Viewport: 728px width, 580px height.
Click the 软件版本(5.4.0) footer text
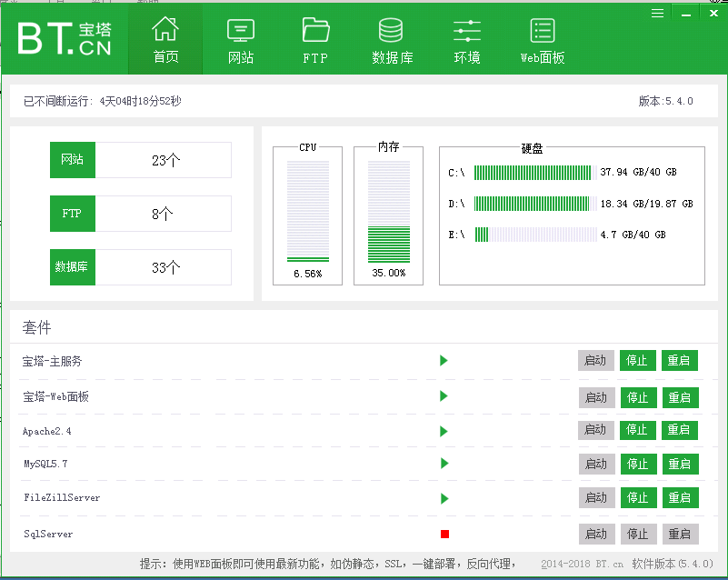click(673, 564)
